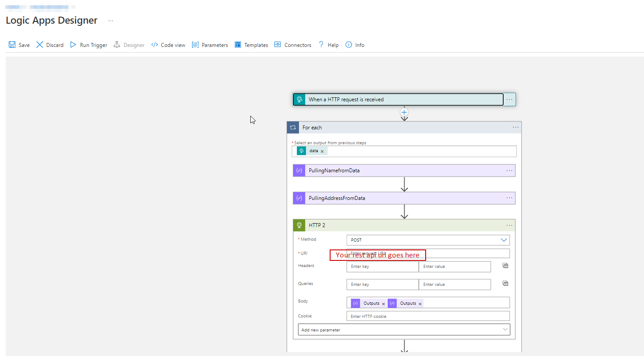
Task: Click the PullingAddressFromData compose icon
Action: [299, 198]
